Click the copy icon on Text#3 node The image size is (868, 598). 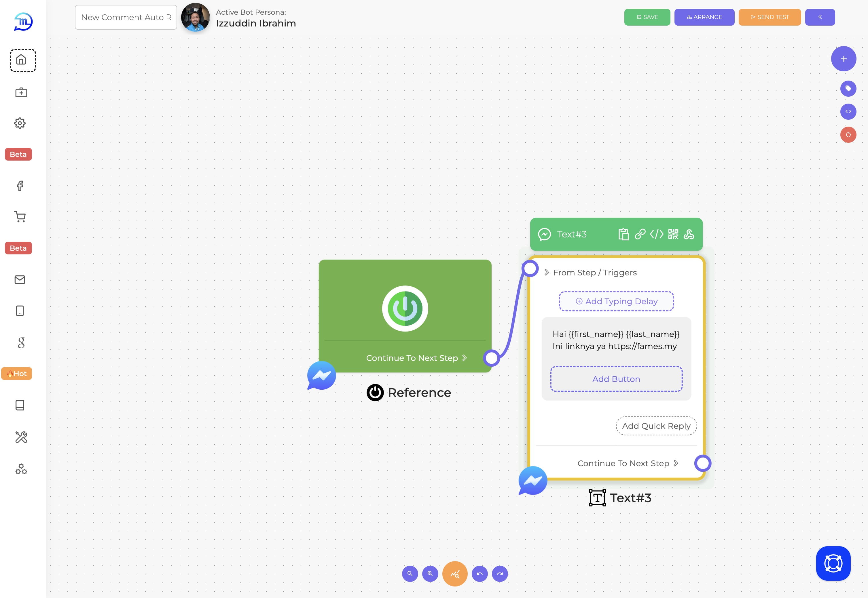coord(623,234)
